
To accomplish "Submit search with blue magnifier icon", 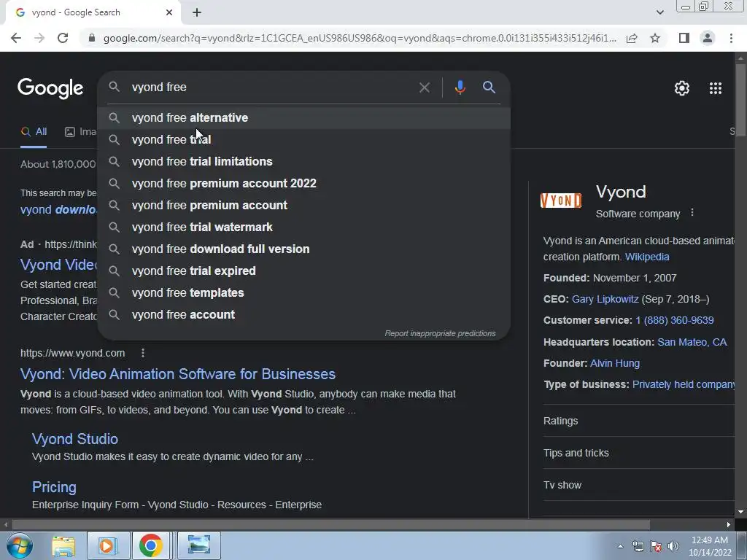I will [489, 87].
